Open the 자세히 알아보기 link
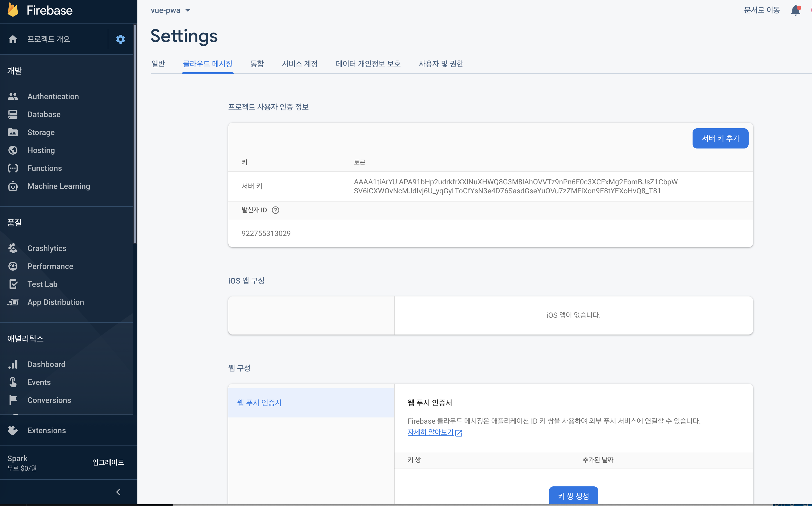The width and height of the screenshot is (812, 506). (431, 432)
